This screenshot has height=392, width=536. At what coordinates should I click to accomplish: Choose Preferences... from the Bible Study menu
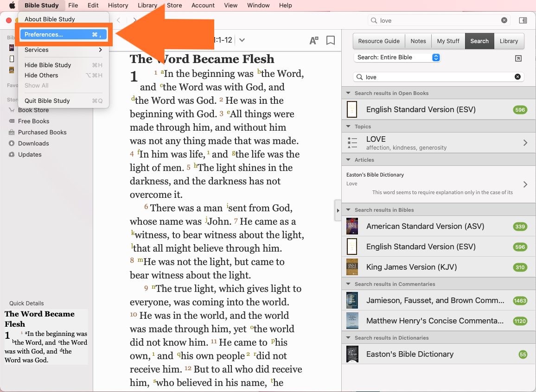pyautogui.click(x=63, y=35)
